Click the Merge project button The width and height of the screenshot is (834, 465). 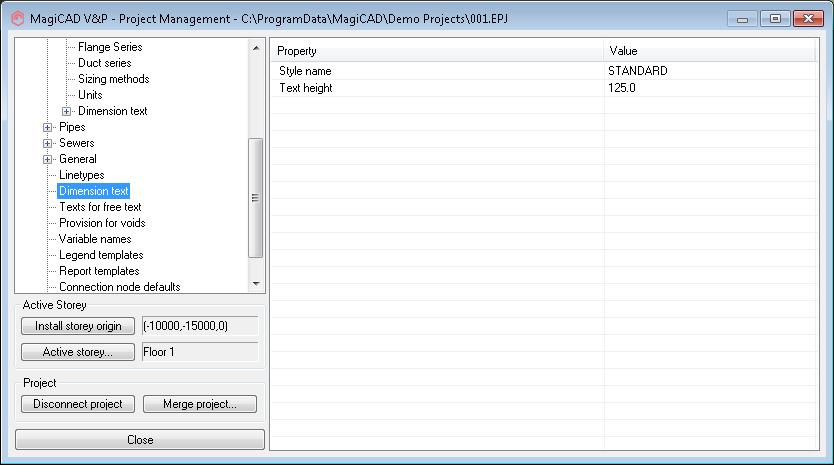point(200,404)
